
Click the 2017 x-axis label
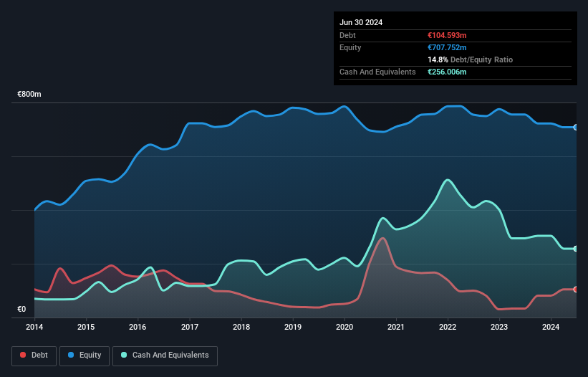[x=190, y=327]
